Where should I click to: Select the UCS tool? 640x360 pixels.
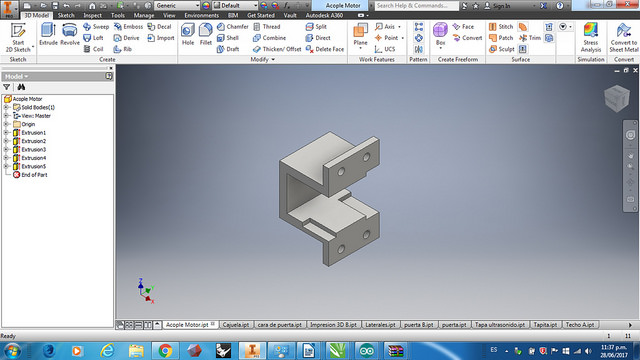(385, 49)
